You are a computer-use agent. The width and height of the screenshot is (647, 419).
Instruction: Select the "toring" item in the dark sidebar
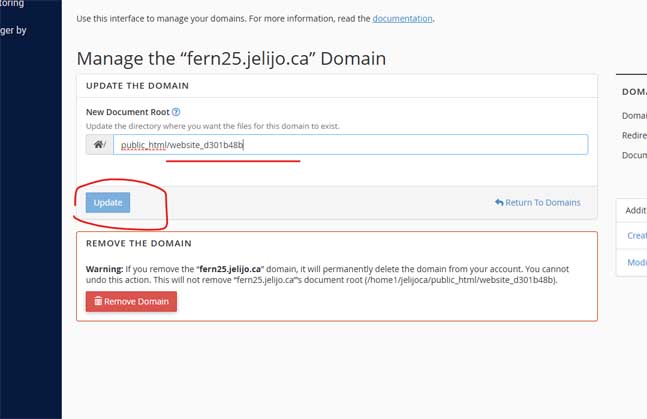[x=12, y=3]
